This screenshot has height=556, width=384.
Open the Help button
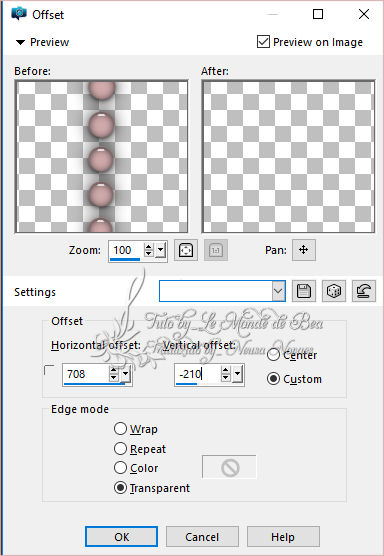pos(283,536)
